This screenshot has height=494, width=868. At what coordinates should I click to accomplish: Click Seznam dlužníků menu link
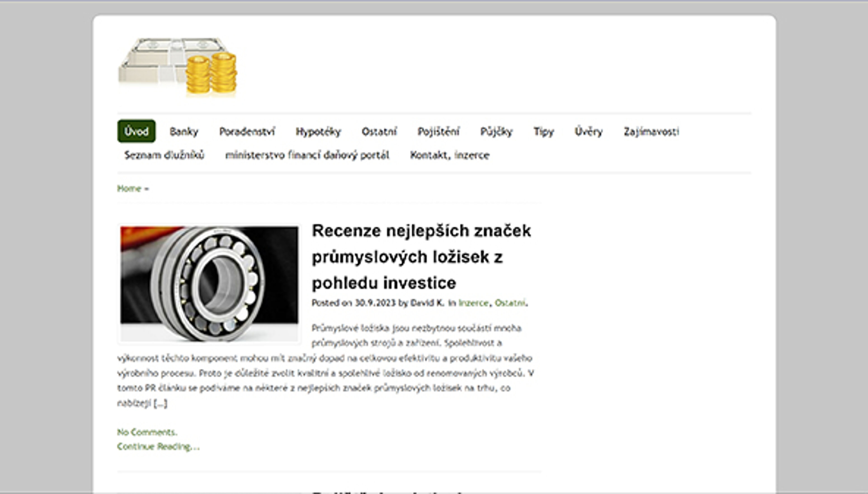click(x=164, y=155)
